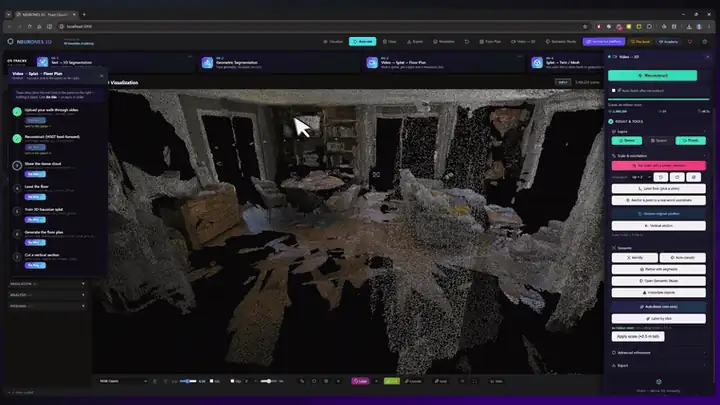Click Do this under Generate the floor plan
Viewport: 720px width, 405px height.
[35, 242]
